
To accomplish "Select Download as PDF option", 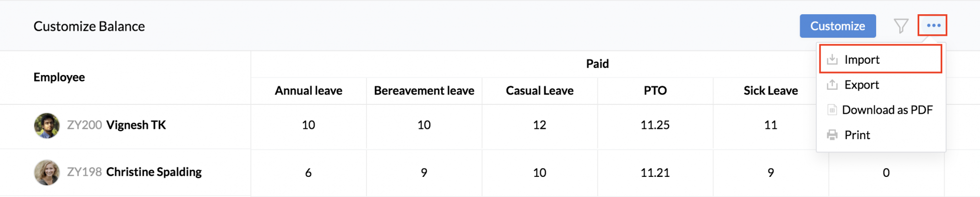I will click(x=887, y=110).
